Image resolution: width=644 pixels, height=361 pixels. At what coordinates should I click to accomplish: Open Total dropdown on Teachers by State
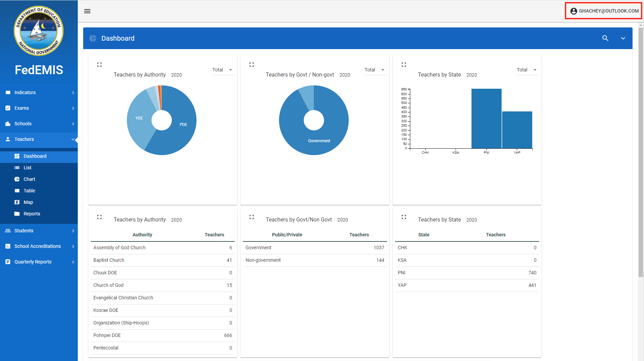pos(527,70)
